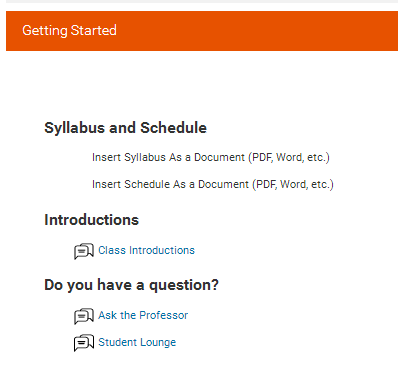Click the discussion icon beside Student Lounge

[84, 343]
